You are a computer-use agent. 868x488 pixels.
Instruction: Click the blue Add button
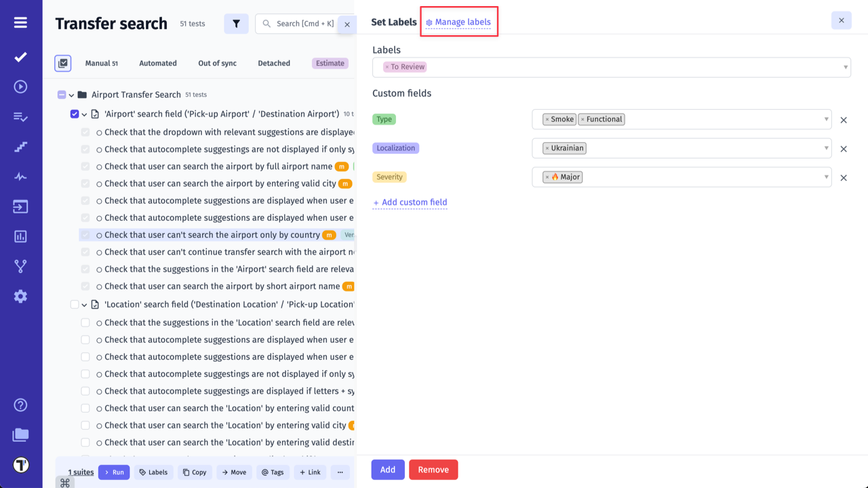click(387, 469)
